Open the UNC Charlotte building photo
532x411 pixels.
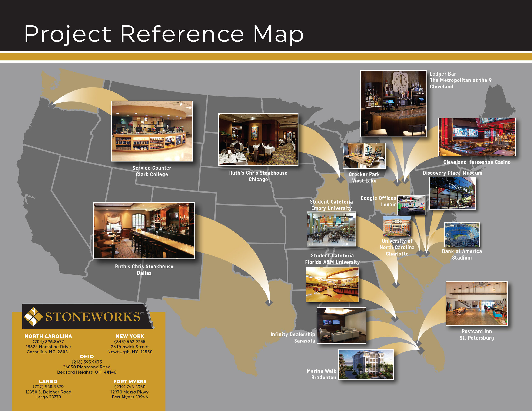(397, 226)
